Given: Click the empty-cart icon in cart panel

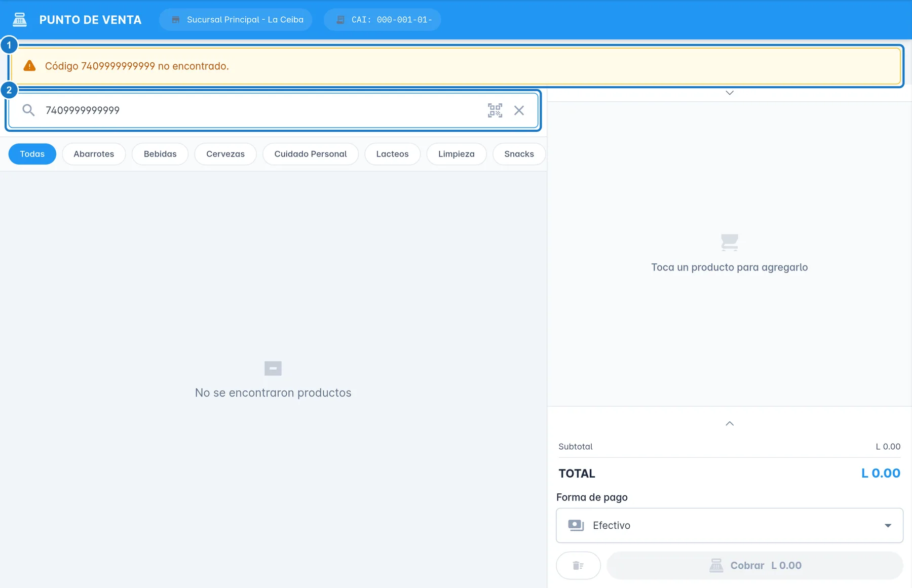Looking at the screenshot, I should [x=730, y=242].
